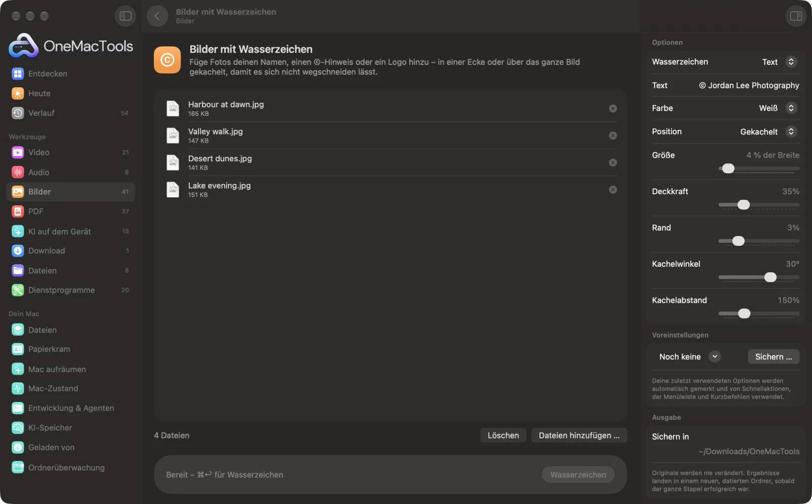The width and height of the screenshot is (812, 504).
Task: Open Dienstprogramme in the sidebar
Action: pyautogui.click(x=71, y=290)
